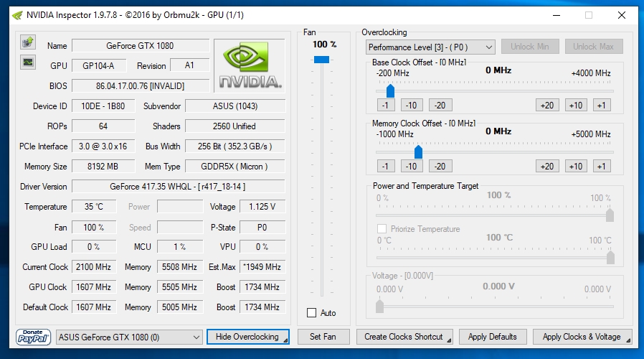Click the Memory Clock Offset slider thumb
644x359 pixels.
pyautogui.click(x=419, y=151)
